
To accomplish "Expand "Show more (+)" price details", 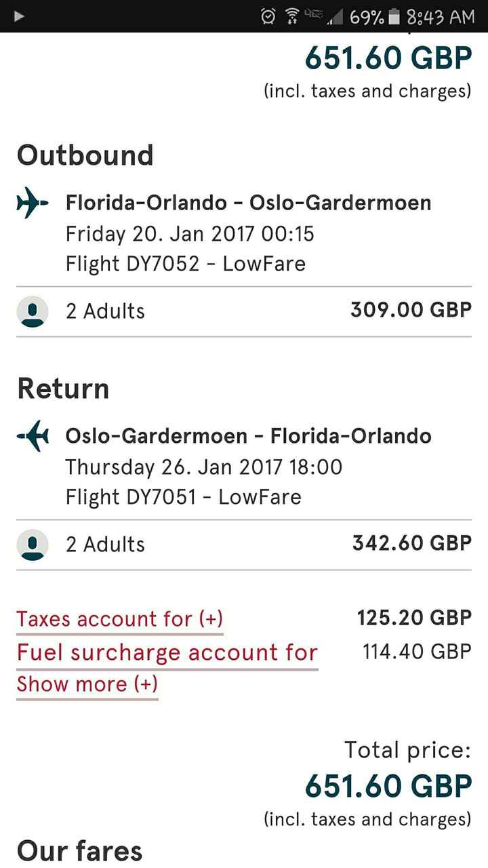I will 87,684.
